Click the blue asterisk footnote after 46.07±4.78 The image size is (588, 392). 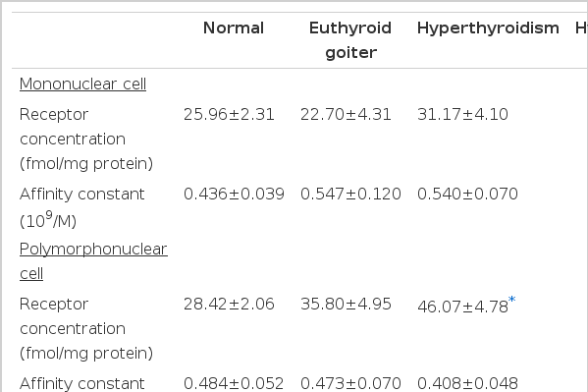(x=511, y=300)
